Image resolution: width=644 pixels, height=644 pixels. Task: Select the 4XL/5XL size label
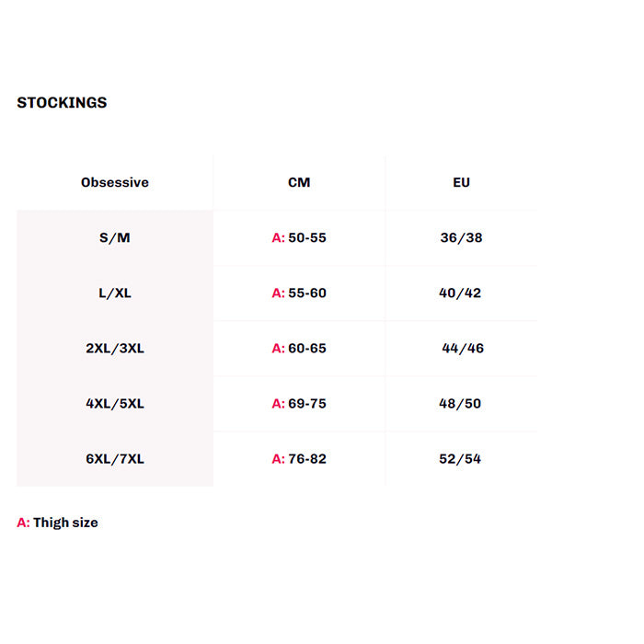coord(115,403)
